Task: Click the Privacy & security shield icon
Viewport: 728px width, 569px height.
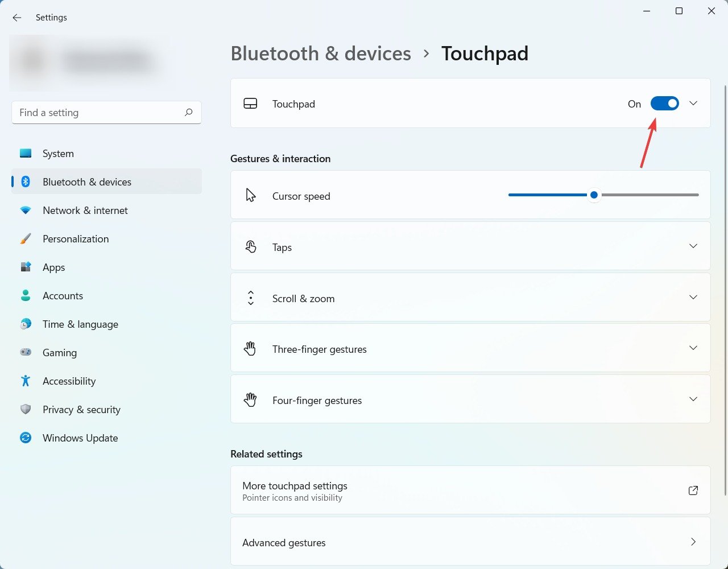Action: coord(26,409)
